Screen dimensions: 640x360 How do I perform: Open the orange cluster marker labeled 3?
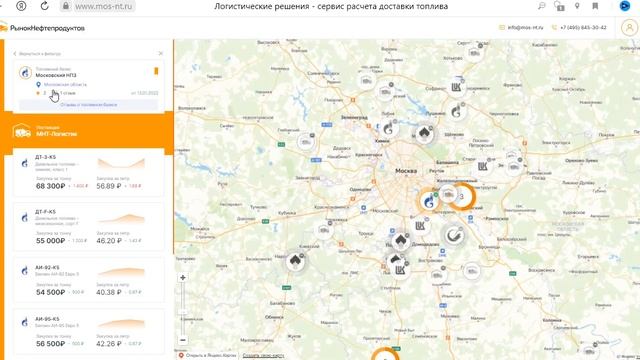click(x=462, y=196)
